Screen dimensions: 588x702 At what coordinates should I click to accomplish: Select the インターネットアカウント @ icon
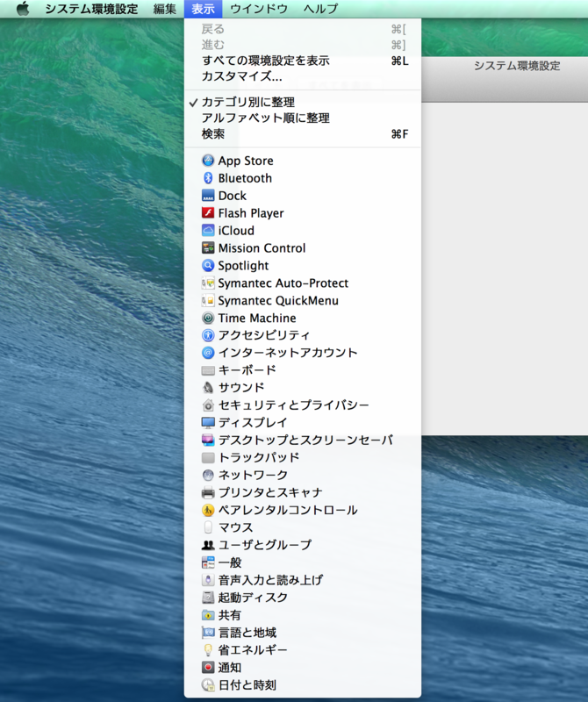coord(208,353)
